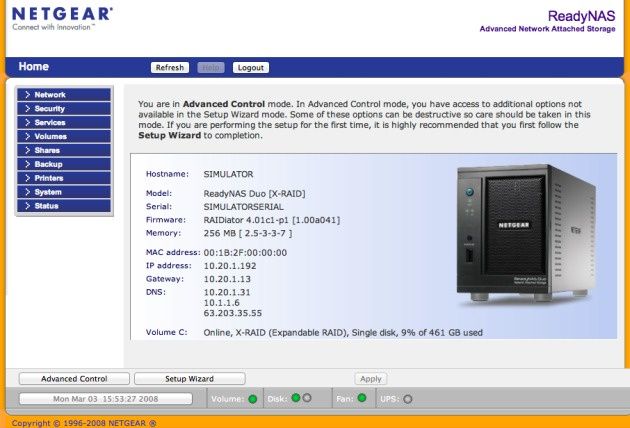The height and width of the screenshot is (428, 630).
Task: Click the hostname value SIMULATOR
Action: (228, 174)
